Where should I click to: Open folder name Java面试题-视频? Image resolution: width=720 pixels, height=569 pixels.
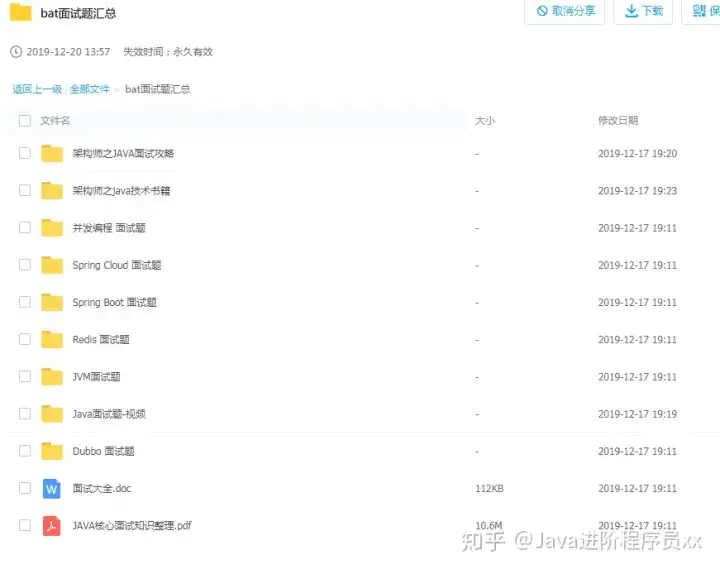click(109, 414)
